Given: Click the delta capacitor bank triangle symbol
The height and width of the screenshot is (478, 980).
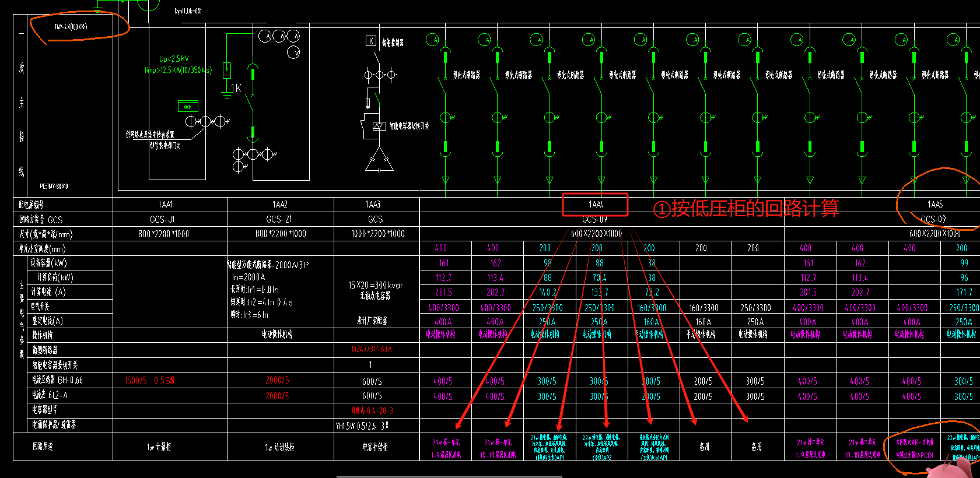Looking at the screenshot, I should pyautogui.click(x=379, y=160).
